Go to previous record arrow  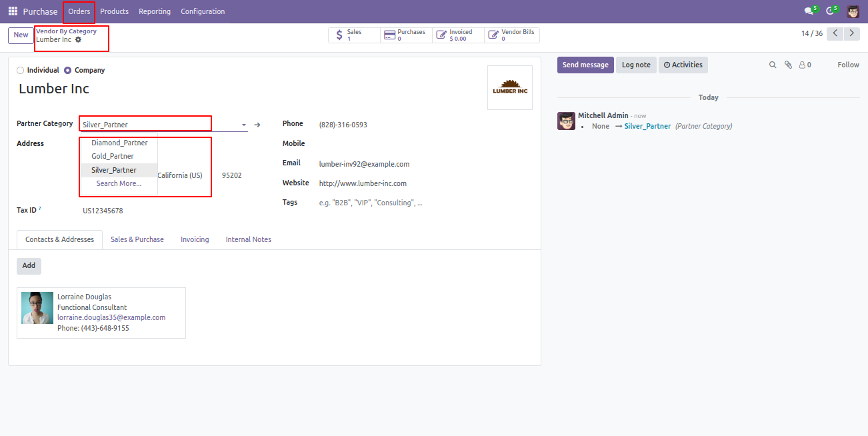(x=835, y=33)
